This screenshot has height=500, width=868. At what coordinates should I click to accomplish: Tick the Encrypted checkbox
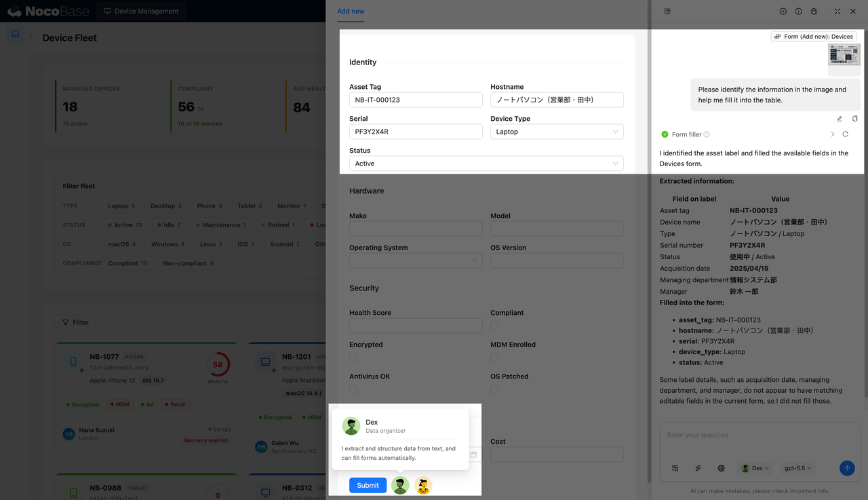(x=353, y=358)
